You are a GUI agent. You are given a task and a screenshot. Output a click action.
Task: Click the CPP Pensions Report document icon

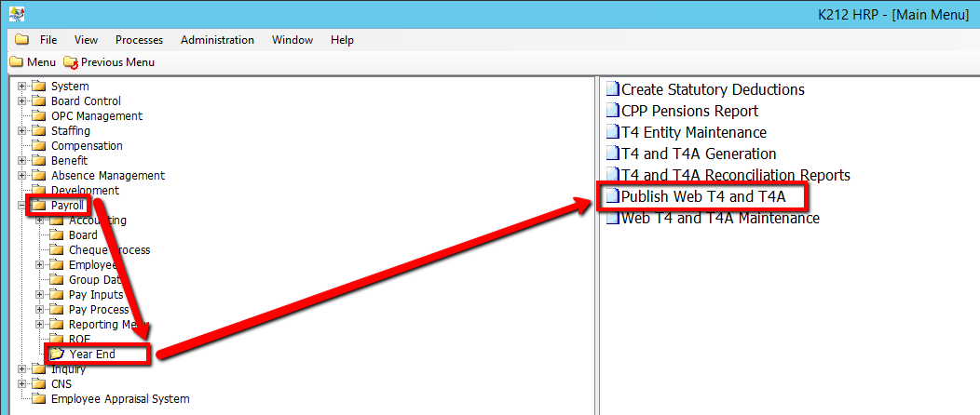612,112
